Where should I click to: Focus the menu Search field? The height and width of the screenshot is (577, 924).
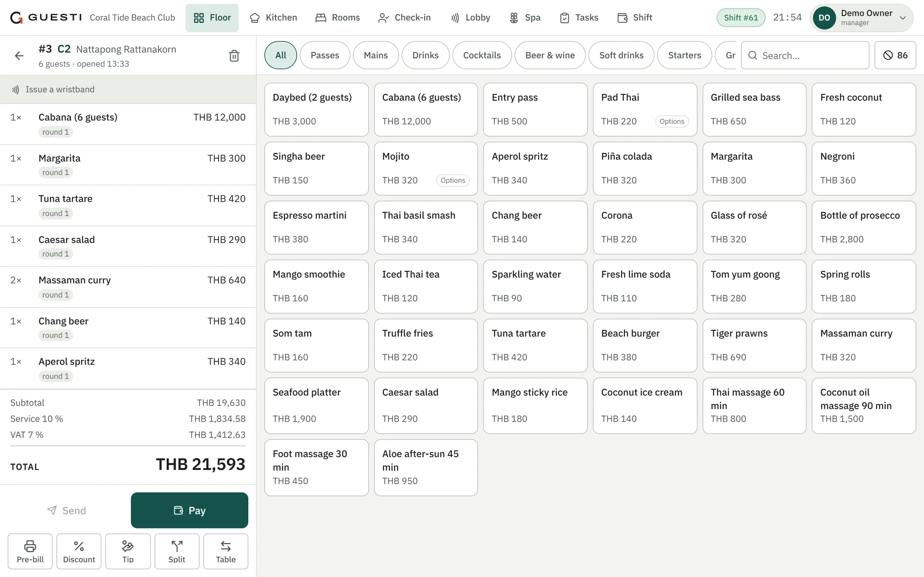(805, 55)
